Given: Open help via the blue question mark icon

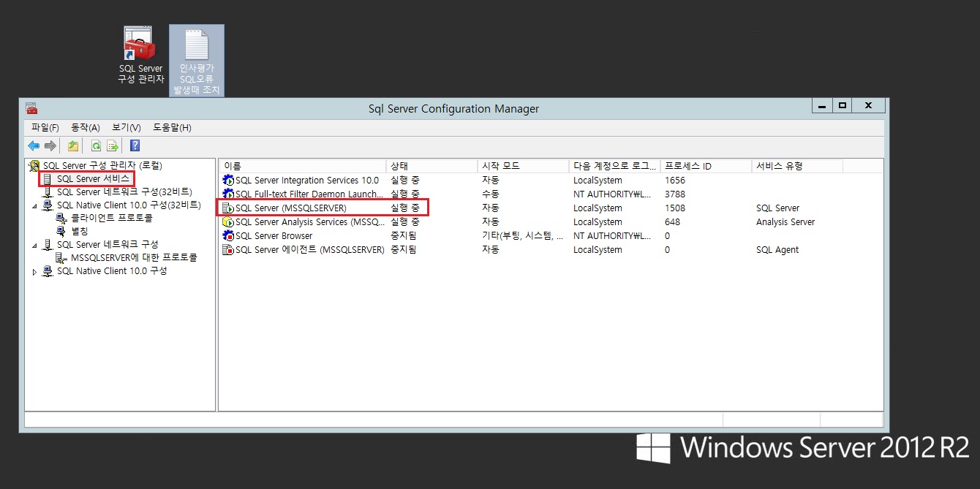Looking at the screenshot, I should coord(135,145).
